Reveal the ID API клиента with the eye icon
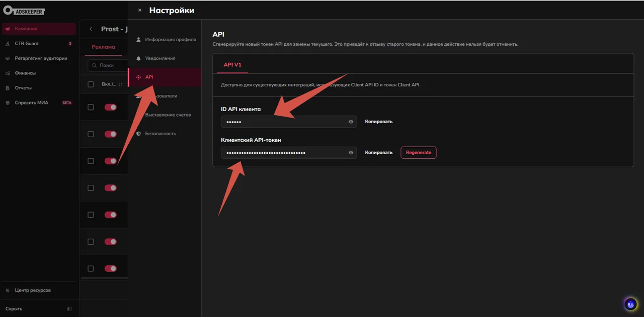The height and width of the screenshot is (317, 644). pyautogui.click(x=351, y=122)
